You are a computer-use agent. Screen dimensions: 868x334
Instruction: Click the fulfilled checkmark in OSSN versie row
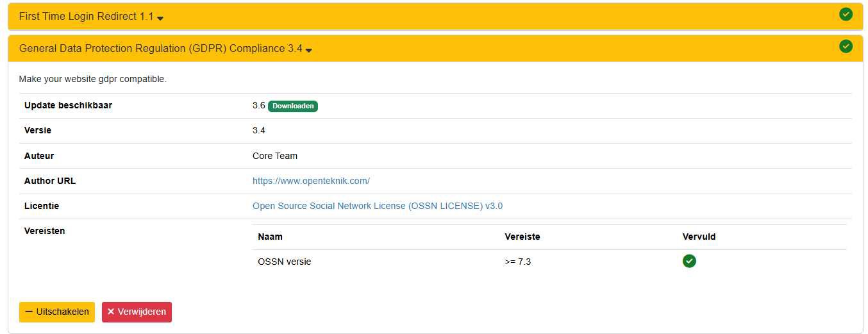tap(689, 261)
